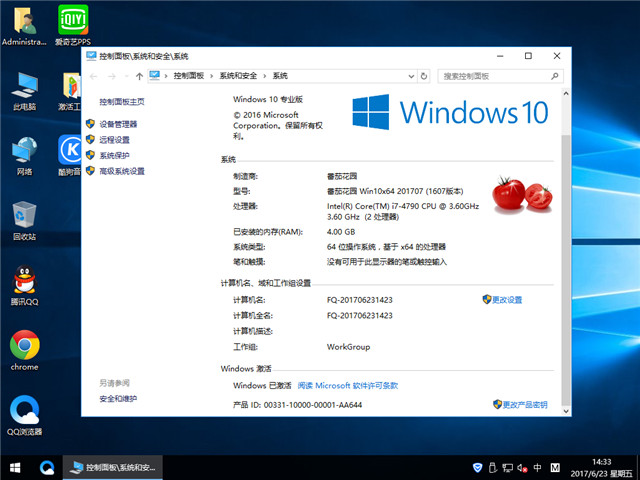Go up one level with up arrow
This screenshot has width=640, height=480.
pyautogui.click(x=139, y=76)
